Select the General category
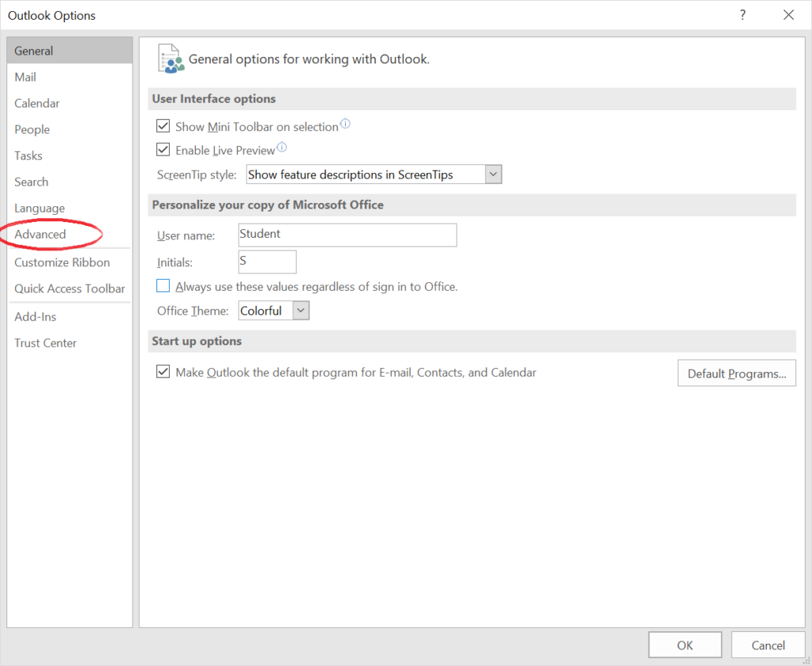The width and height of the screenshot is (812, 666). (x=70, y=51)
